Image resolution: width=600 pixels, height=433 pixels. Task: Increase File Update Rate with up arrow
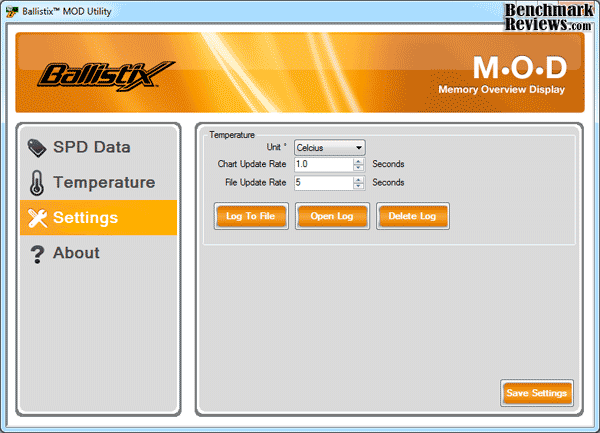359,180
